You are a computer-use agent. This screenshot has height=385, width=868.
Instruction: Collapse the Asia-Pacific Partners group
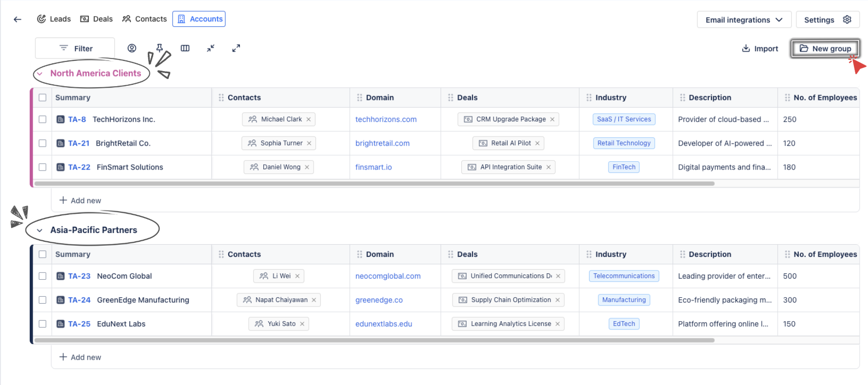click(40, 231)
